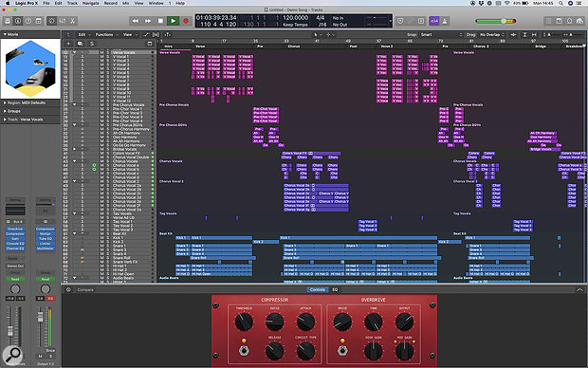
Task: Open tracks area View dropdown menu
Action: pyautogui.click(x=129, y=34)
